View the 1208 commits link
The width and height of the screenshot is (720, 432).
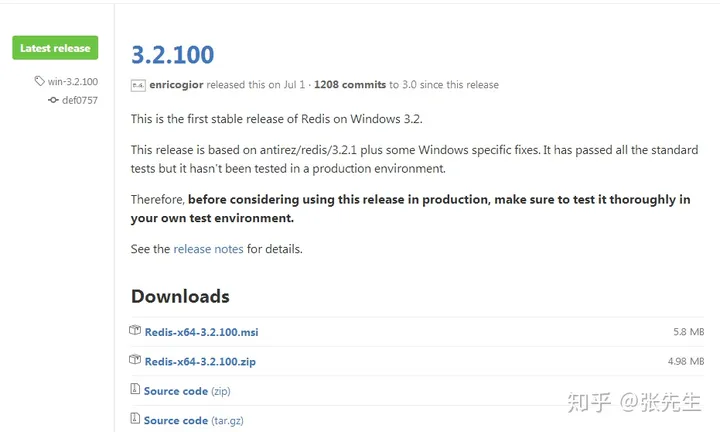(350, 85)
